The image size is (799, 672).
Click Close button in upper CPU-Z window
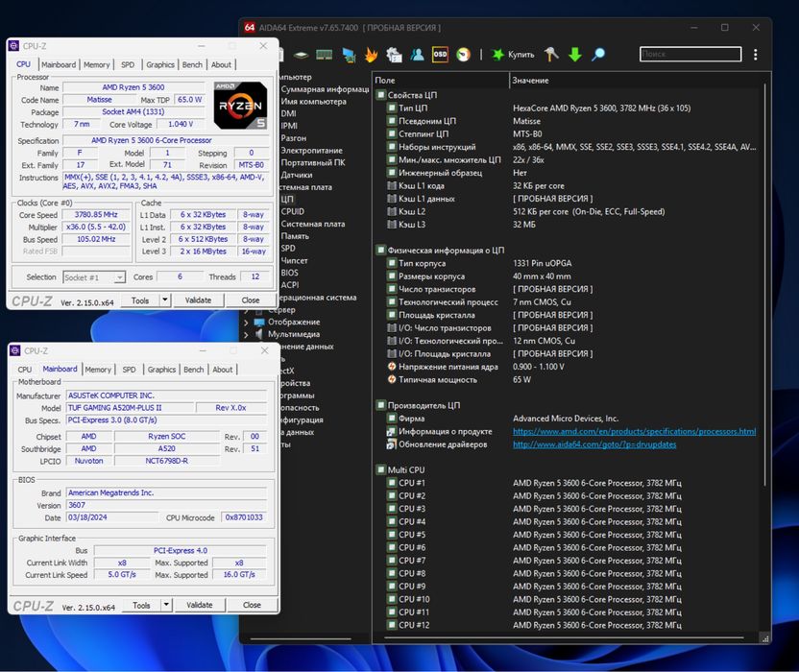251,300
